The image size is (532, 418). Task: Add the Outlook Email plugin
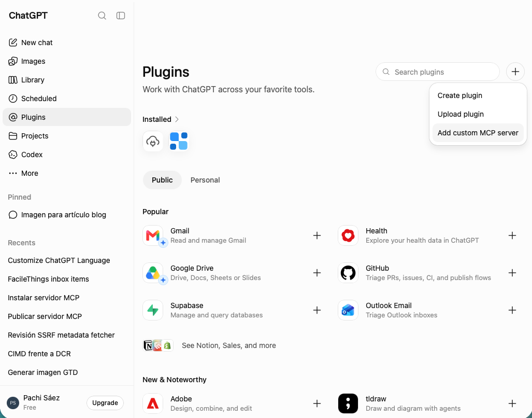(512, 310)
